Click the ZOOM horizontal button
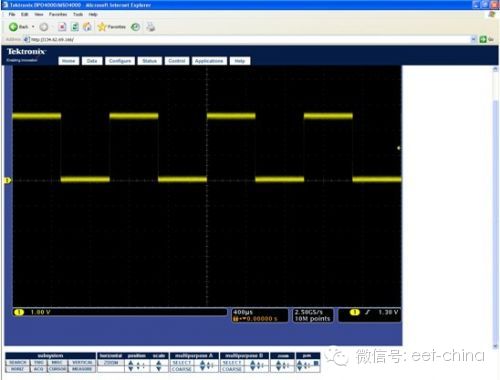 click(111, 362)
